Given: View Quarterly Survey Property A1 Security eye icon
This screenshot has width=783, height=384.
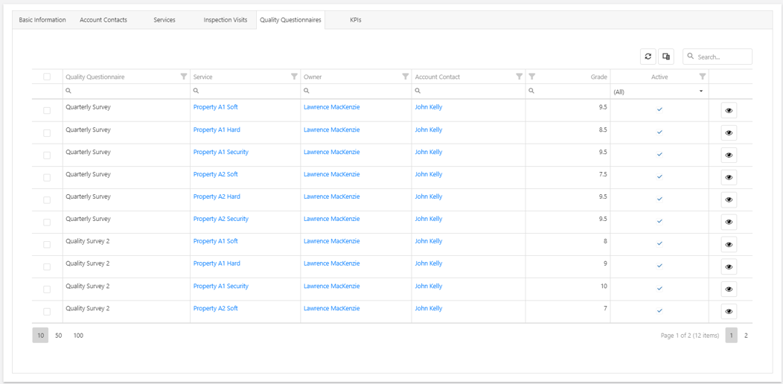Looking at the screenshot, I should pos(729,155).
